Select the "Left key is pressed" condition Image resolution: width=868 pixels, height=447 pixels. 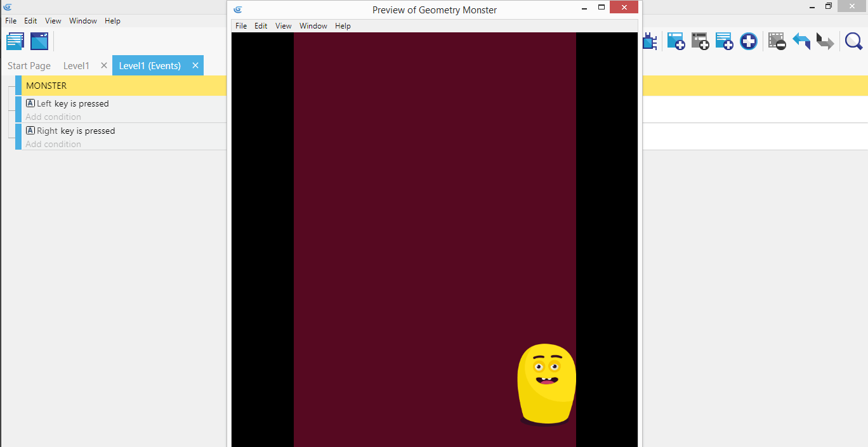coord(72,103)
